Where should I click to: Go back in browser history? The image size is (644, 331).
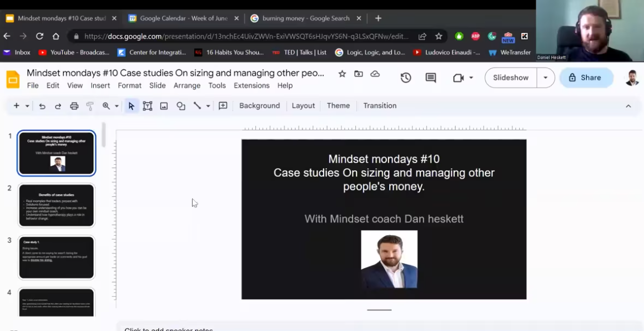[x=7, y=36]
